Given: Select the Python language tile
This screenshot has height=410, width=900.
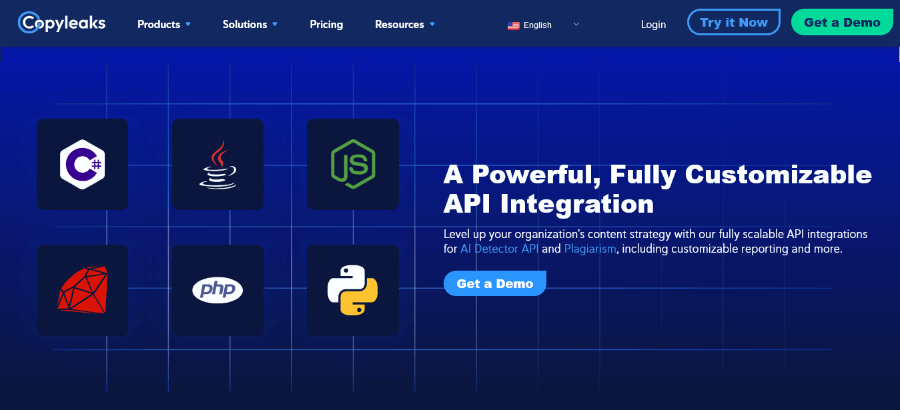Looking at the screenshot, I should pos(353,290).
